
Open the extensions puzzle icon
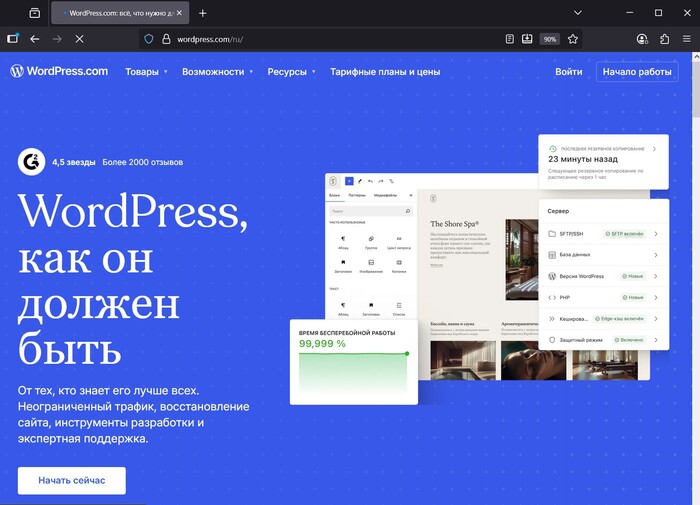[x=664, y=39]
